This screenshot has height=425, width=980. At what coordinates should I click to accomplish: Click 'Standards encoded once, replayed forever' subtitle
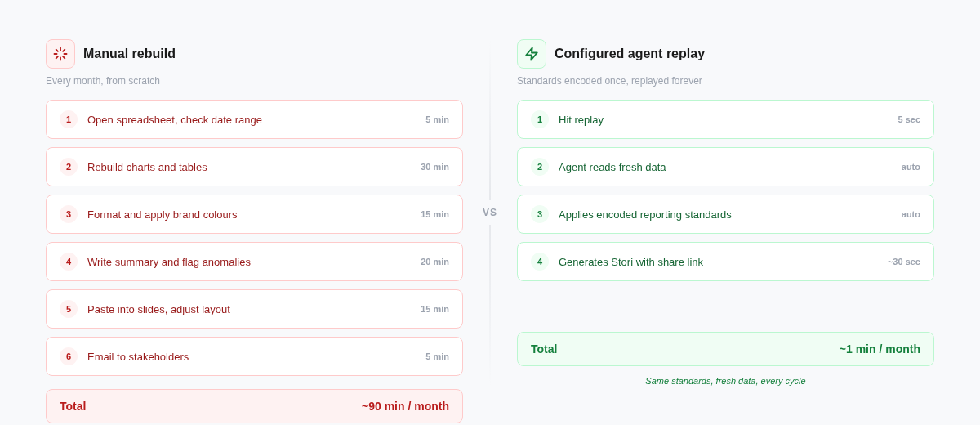609,81
